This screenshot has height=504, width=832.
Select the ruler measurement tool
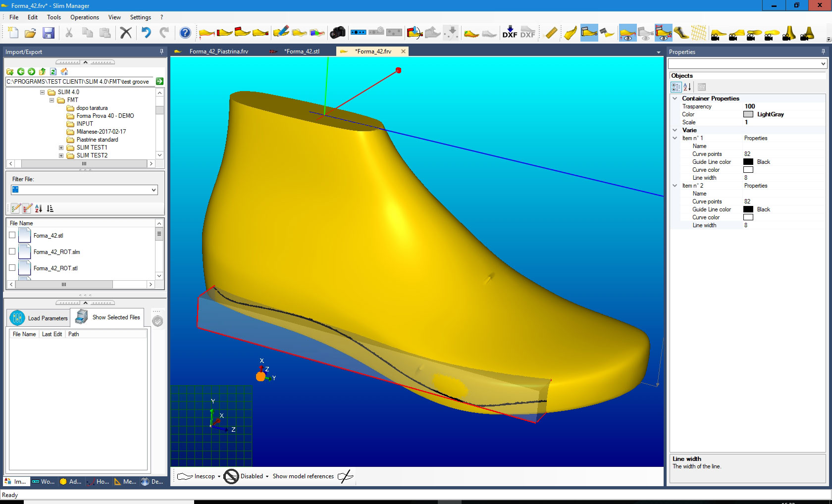coord(550,33)
